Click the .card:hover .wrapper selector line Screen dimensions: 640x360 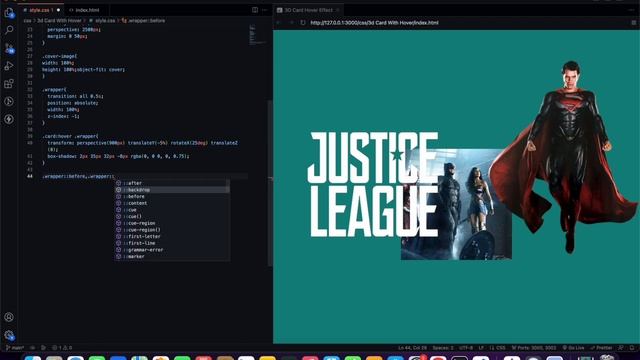70,136
